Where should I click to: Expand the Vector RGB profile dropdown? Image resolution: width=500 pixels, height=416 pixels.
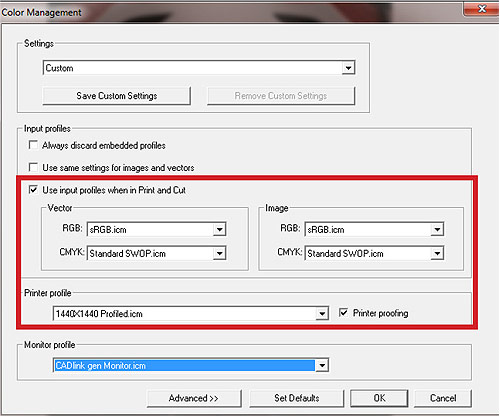click(219, 229)
